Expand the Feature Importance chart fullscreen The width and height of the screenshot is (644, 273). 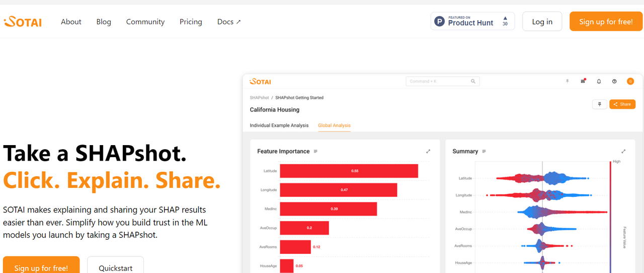point(428,151)
